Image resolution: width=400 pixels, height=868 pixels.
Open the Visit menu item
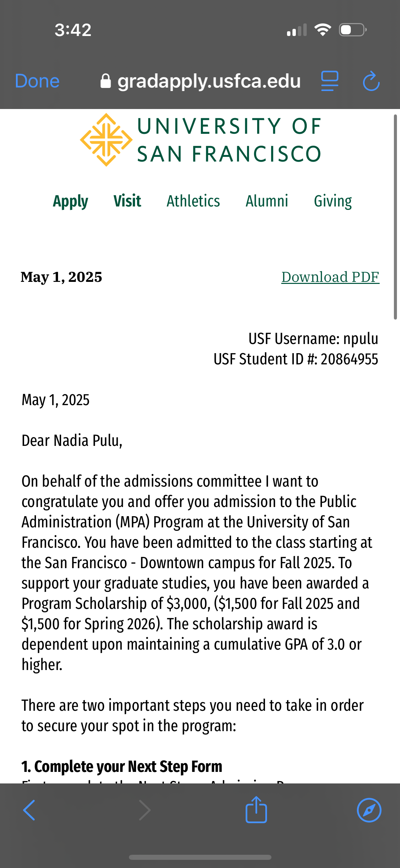(127, 201)
